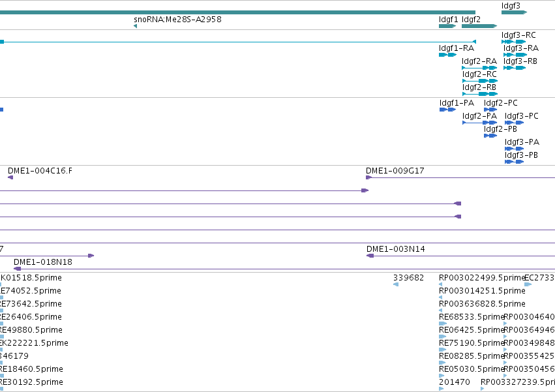The height and width of the screenshot is (392, 555).
Task: Click the DME1-018N18 clone label
Action: 43,262
